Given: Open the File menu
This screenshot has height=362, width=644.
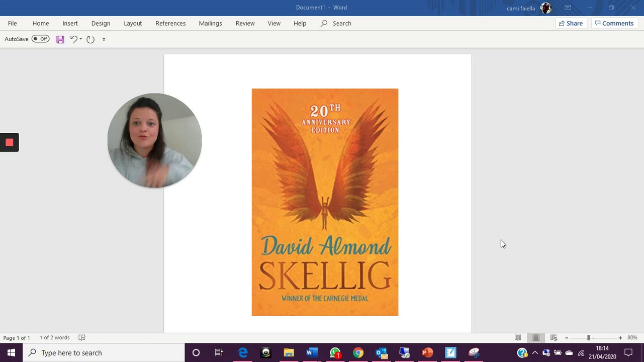Looking at the screenshot, I should (13, 23).
